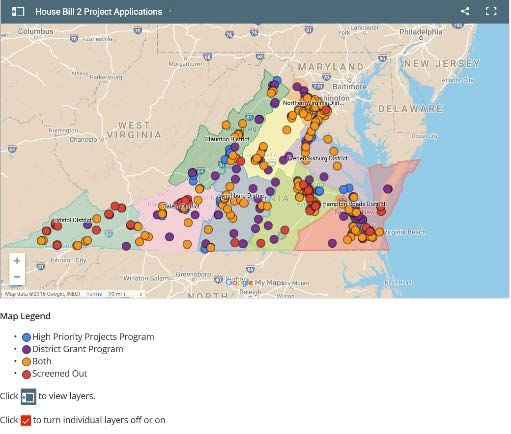
Task: Click the Staunton District label
Action: (x=227, y=139)
